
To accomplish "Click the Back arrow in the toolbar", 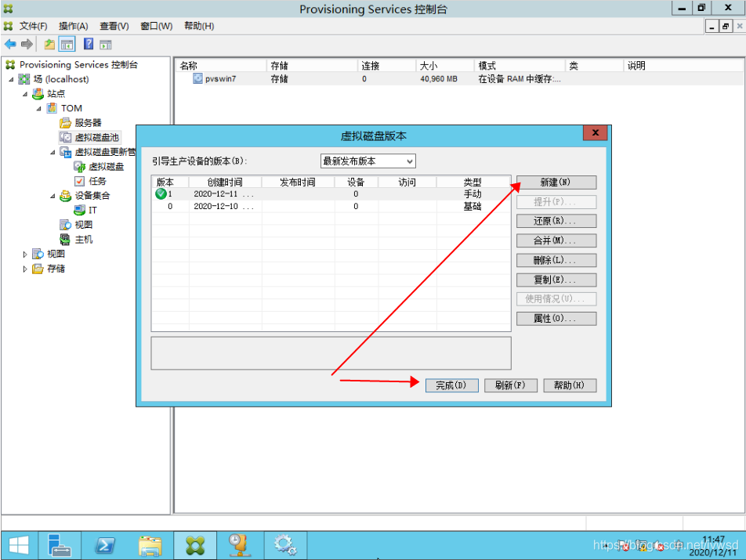I will pyautogui.click(x=10, y=45).
